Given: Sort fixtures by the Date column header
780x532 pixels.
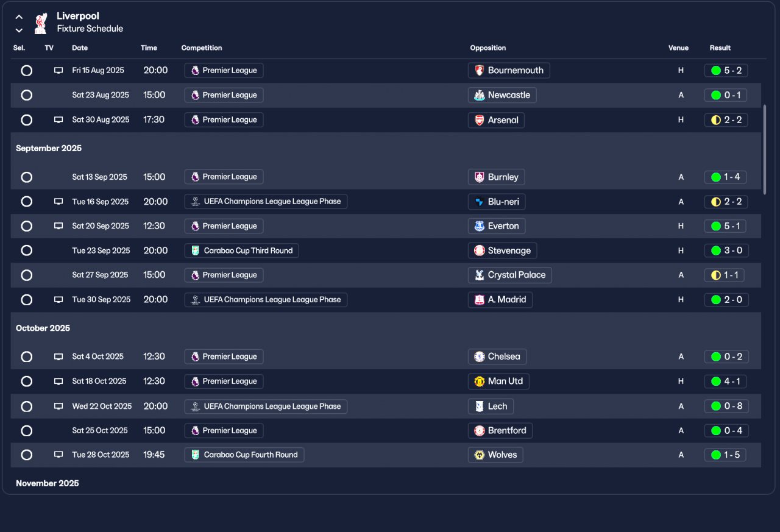Looking at the screenshot, I should point(80,48).
